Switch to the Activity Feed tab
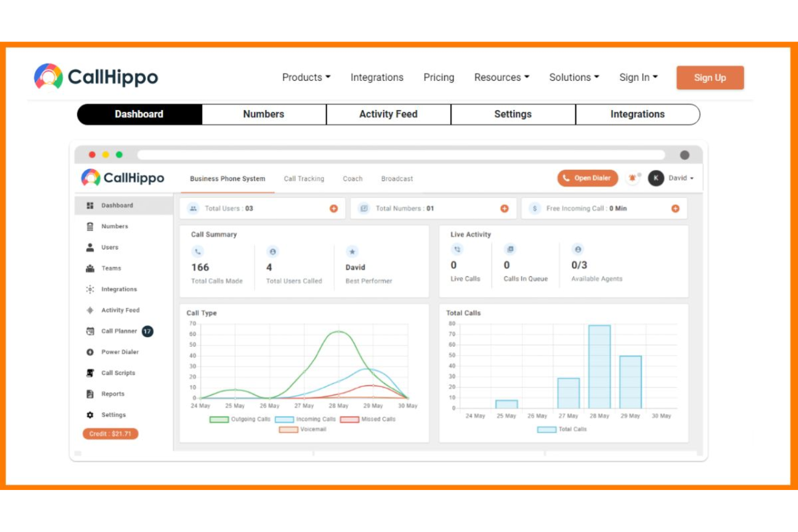The width and height of the screenshot is (798, 532). coord(388,114)
